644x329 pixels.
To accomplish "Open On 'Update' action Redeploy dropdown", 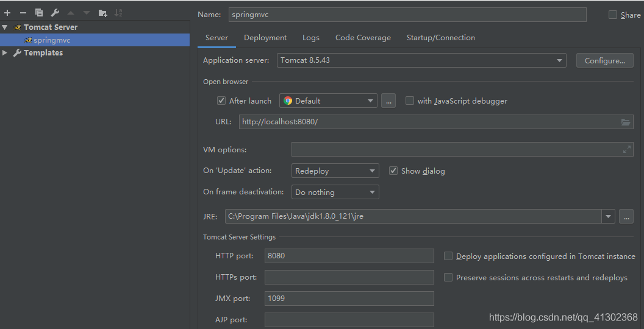I will click(335, 171).
